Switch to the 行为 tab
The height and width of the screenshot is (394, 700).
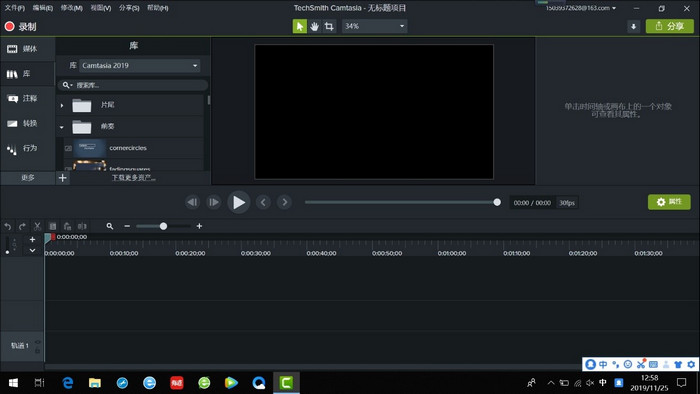click(x=27, y=148)
